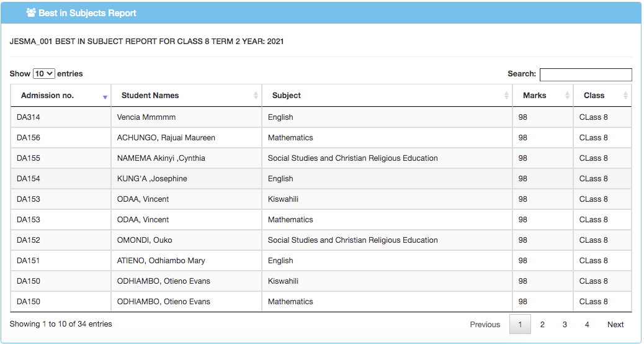644x344 pixels.
Task: Go to page 2 of results
Action: [x=542, y=324]
